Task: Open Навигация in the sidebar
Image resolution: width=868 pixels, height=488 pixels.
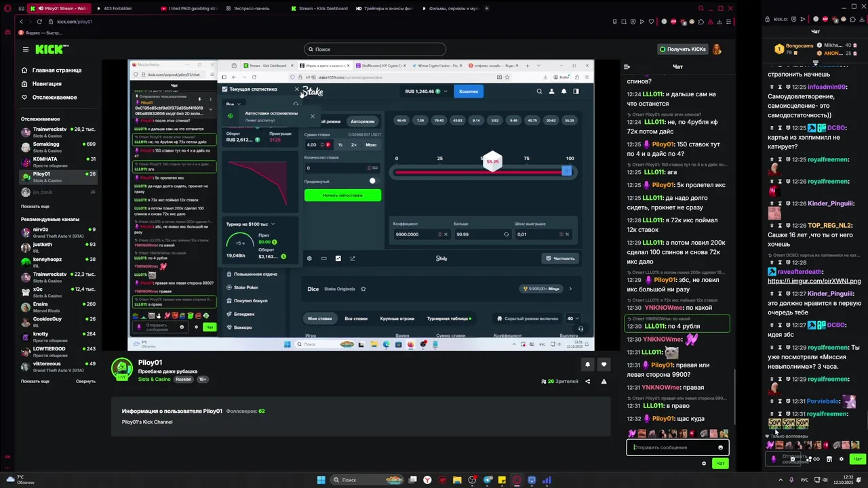Action: pyautogui.click(x=41, y=83)
